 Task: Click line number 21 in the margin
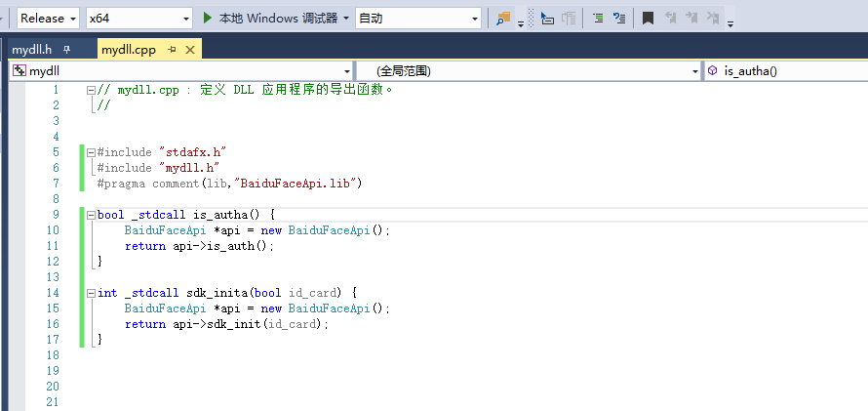point(53,402)
